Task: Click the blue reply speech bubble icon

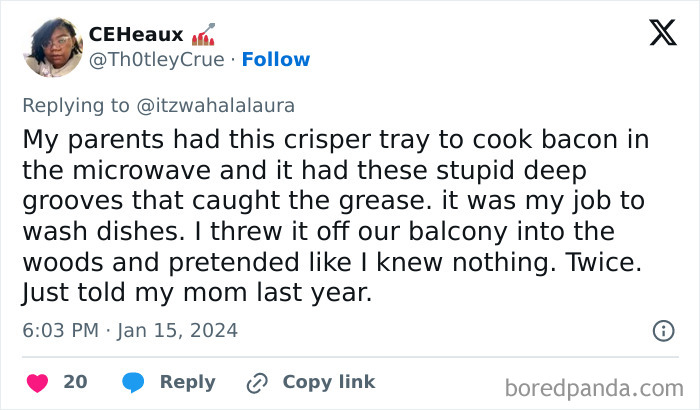Action: tap(132, 382)
